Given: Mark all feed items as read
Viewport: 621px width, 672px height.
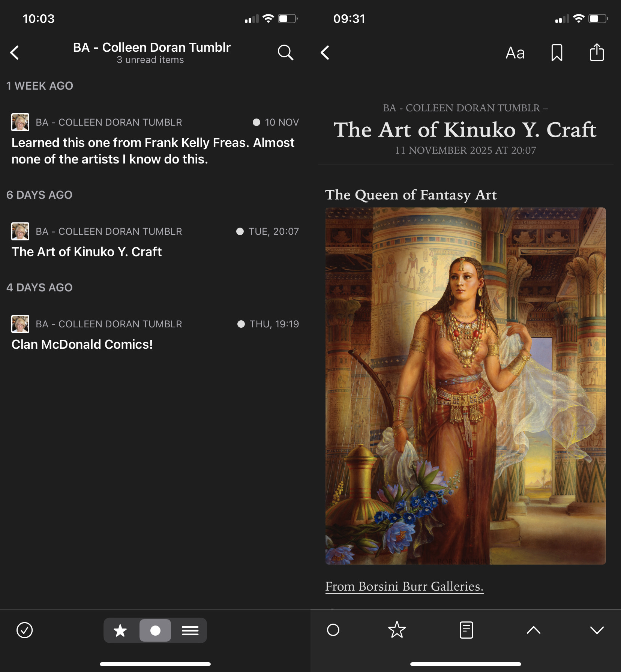Looking at the screenshot, I should [24, 630].
